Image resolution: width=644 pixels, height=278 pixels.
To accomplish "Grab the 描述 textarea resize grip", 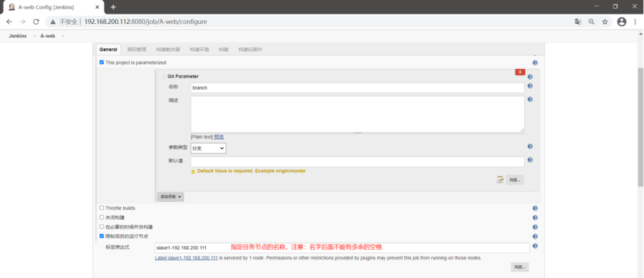I will point(522,130).
